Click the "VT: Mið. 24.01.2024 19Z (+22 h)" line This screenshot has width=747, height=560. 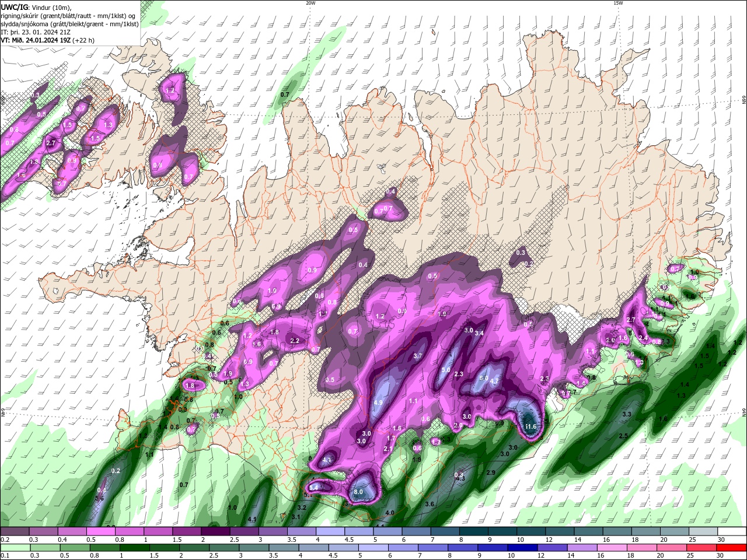coord(47,40)
